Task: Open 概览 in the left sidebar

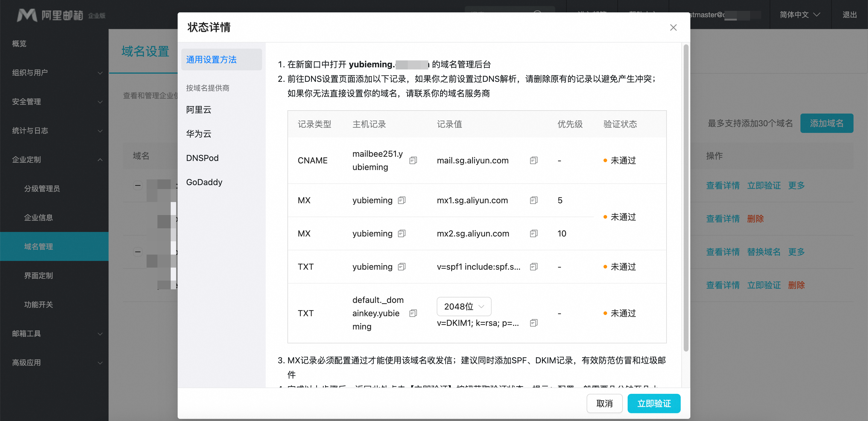Action: coord(19,43)
